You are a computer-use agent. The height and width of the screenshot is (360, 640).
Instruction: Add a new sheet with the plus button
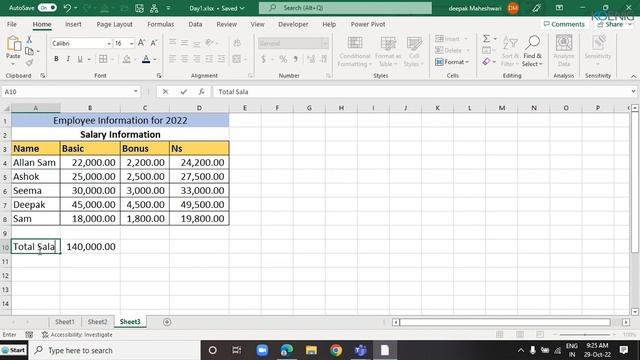[x=167, y=322]
